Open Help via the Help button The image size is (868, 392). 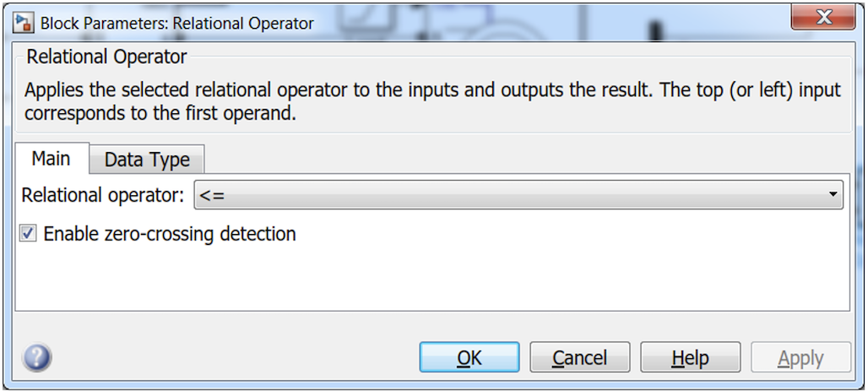point(690,358)
